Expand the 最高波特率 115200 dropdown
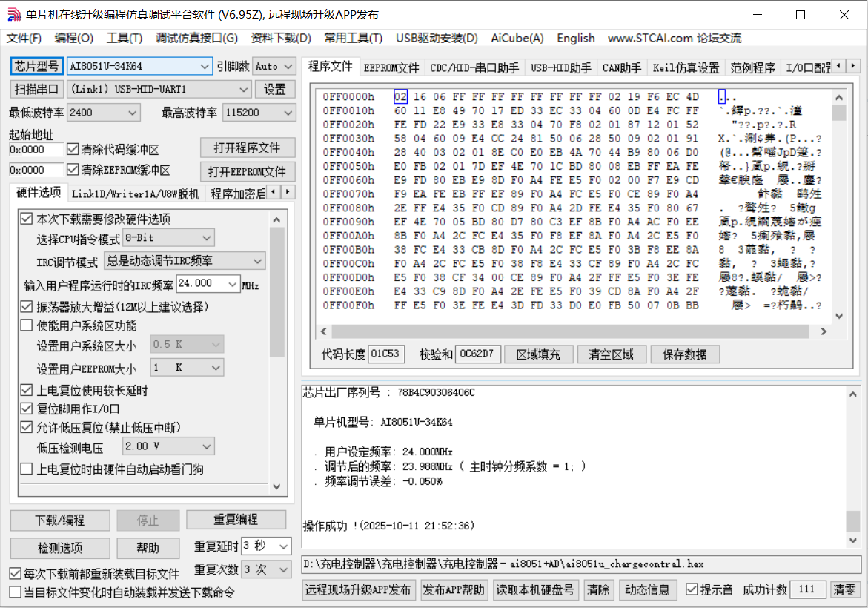Image resolution: width=868 pixels, height=608 pixels. (x=286, y=113)
